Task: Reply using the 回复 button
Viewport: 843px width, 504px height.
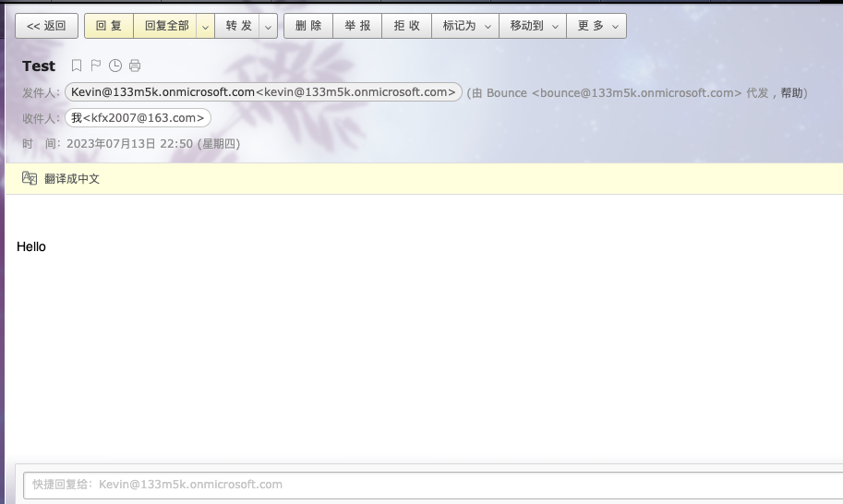Action: pos(109,26)
